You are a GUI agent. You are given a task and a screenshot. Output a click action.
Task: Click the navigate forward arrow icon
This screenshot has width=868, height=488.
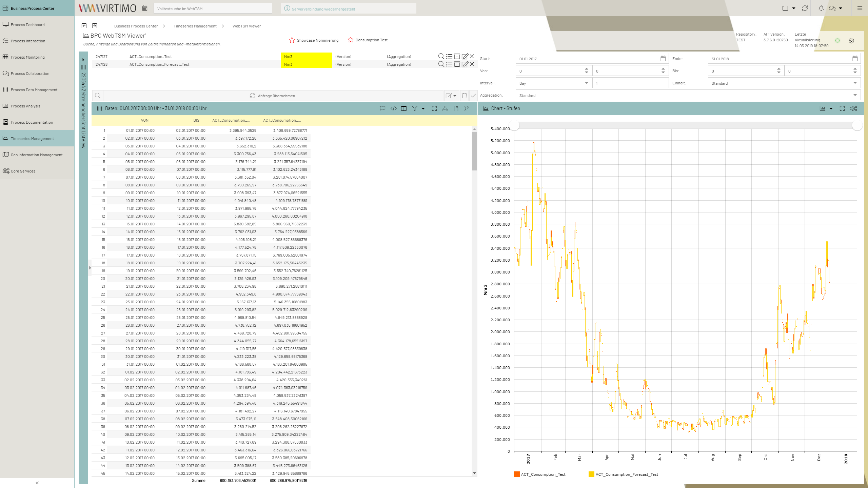pos(95,26)
